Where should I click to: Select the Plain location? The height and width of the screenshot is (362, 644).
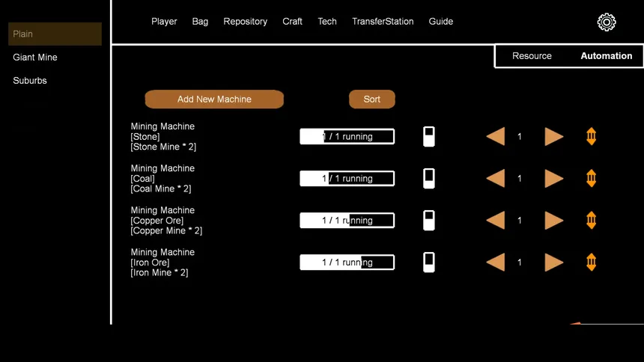coord(55,34)
